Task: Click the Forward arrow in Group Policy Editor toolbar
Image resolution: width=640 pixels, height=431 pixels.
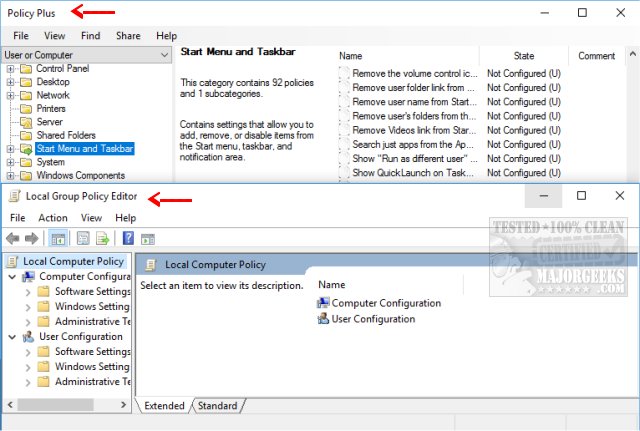Action: tap(32, 238)
